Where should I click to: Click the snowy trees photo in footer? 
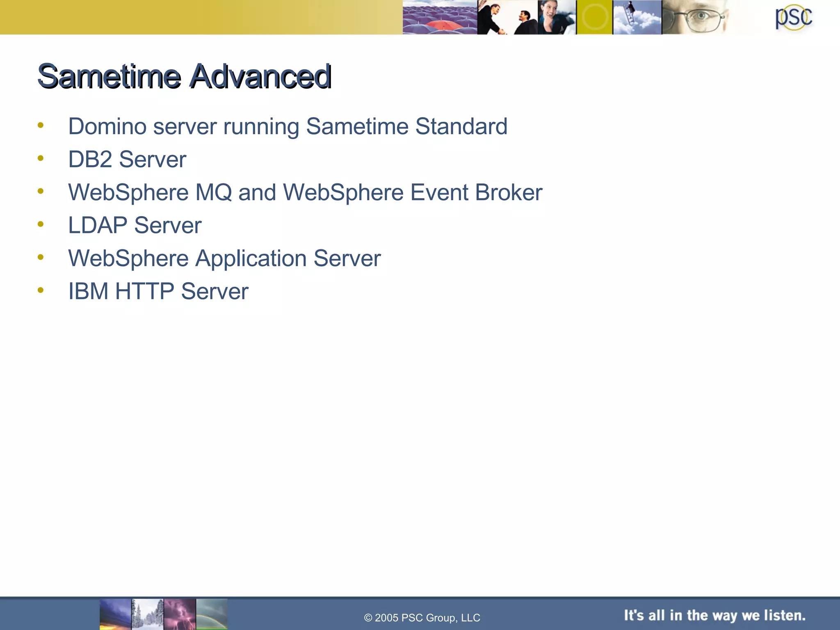[x=148, y=614]
